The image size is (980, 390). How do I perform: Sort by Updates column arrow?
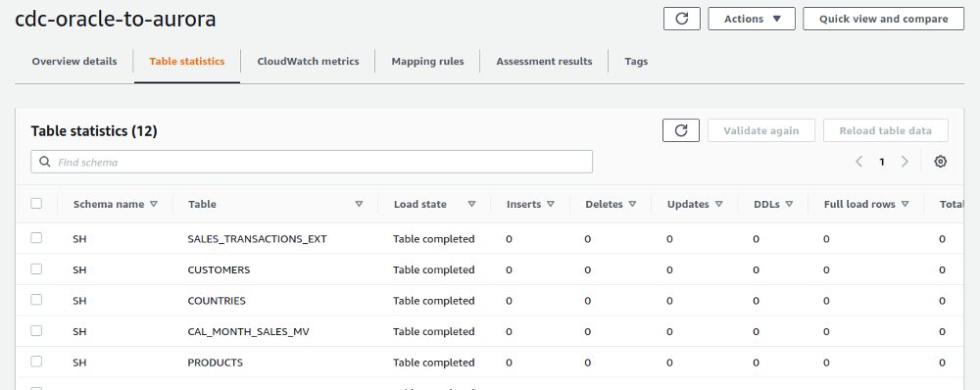(718, 204)
